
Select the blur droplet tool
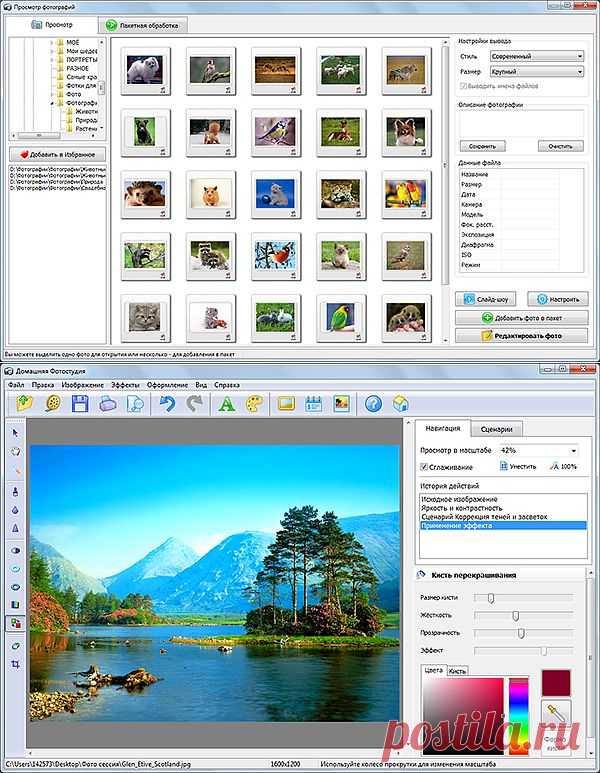[x=15, y=510]
